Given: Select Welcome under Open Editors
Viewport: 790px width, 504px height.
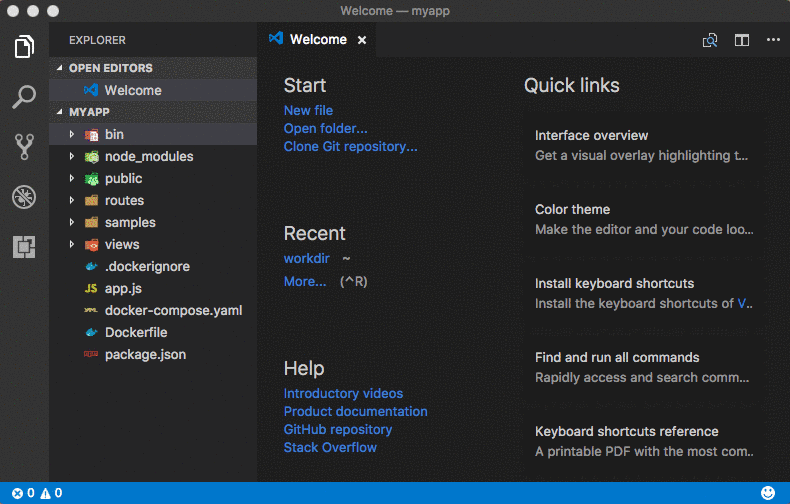Looking at the screenshot, I should (153, 90).
